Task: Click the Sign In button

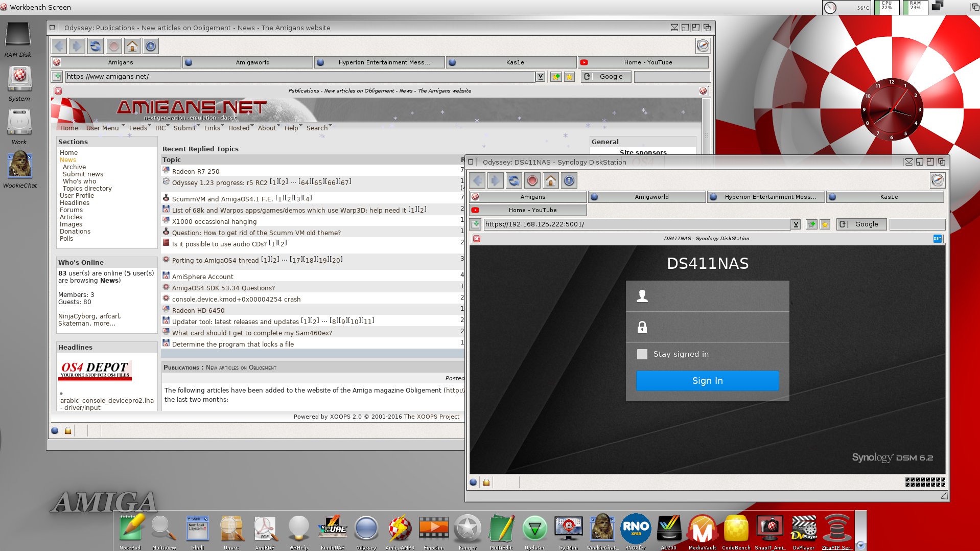Action: point(707,381)
